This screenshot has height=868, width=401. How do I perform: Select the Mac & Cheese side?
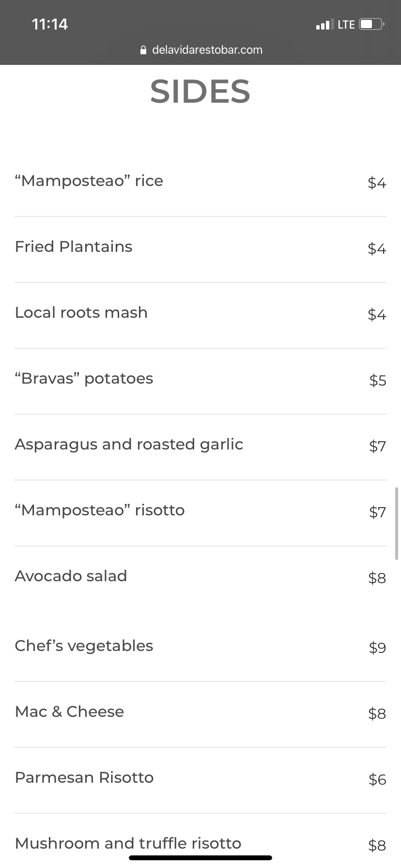coord(69,712)
